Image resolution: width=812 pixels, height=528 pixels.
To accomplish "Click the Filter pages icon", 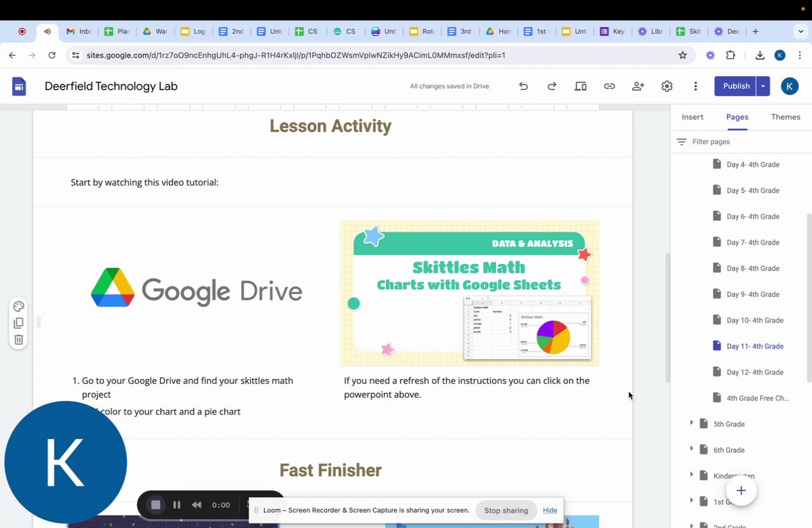I will [681, 142].
